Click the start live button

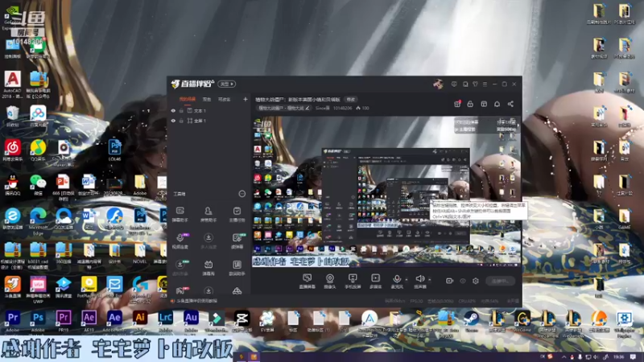[500, 281]
